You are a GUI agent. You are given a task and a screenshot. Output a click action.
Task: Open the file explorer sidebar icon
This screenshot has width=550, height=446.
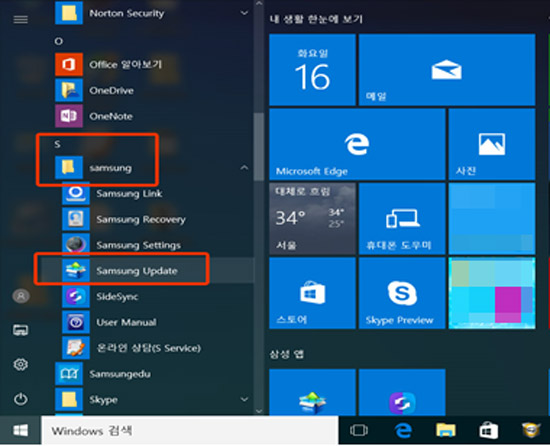click(21, 330)
